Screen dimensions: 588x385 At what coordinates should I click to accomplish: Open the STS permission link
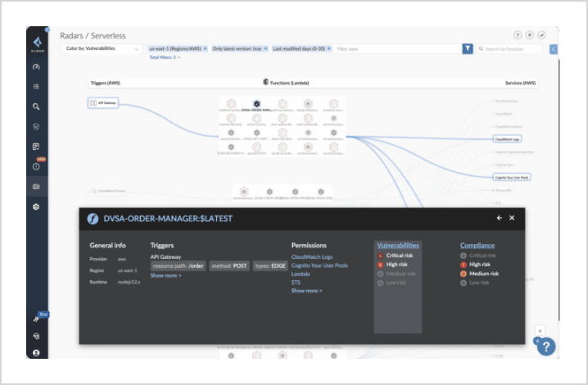tap(296, 283)
